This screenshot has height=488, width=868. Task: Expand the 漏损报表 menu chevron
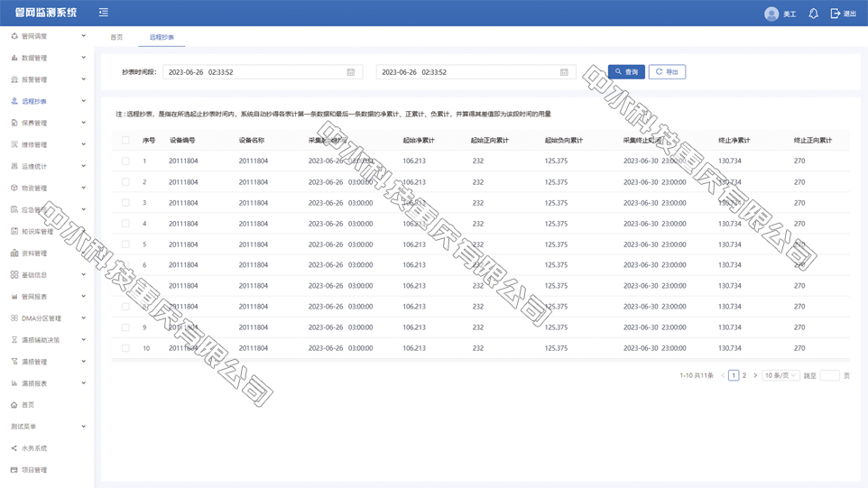[84, 382]
